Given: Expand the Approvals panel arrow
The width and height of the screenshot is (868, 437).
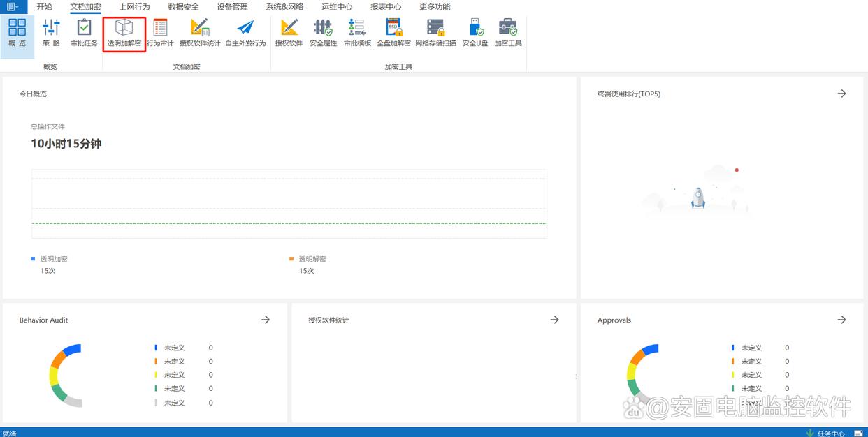Looking at the screenshot, I should tap(841, 320).
